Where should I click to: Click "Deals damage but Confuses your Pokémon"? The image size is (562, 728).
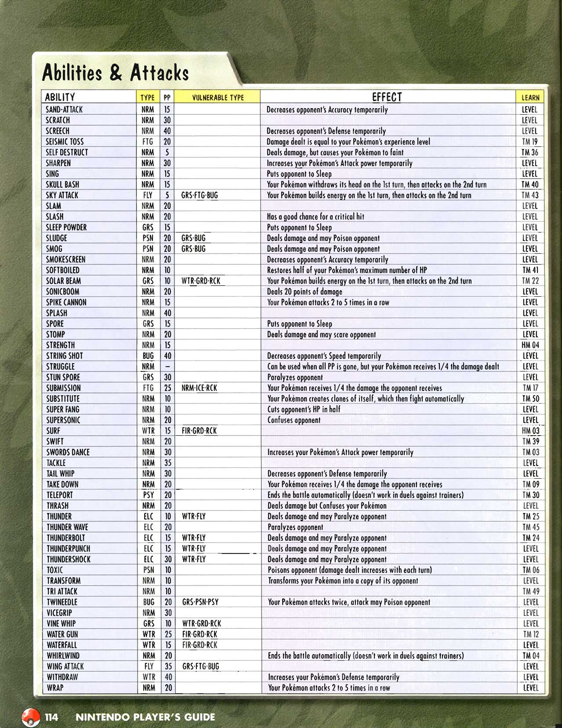[327, 506]
